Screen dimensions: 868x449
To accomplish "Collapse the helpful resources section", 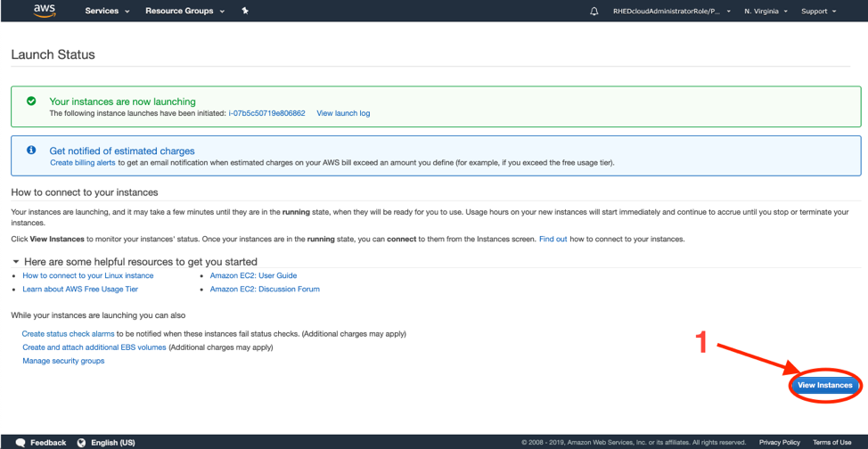I will [x=15, y=262].
